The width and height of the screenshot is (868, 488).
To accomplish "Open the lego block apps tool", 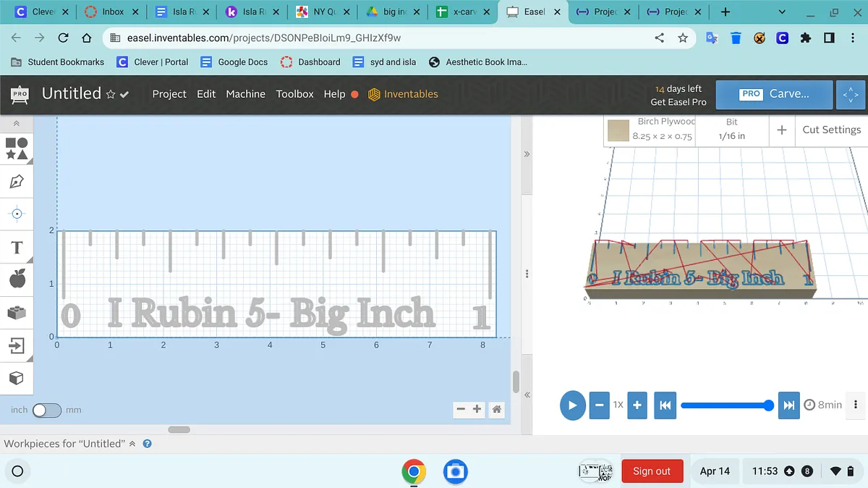I will [17, 313].
